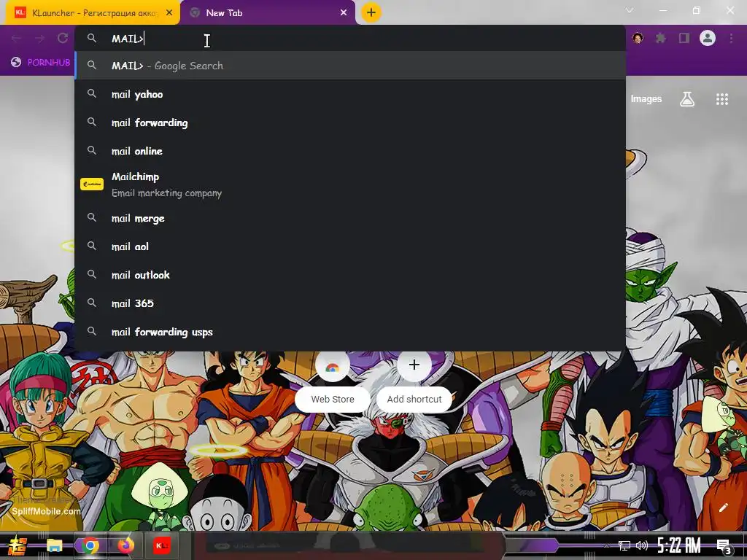The image size is (747, 560).
Task: Click the reload page icon
Action: (63, 38)
